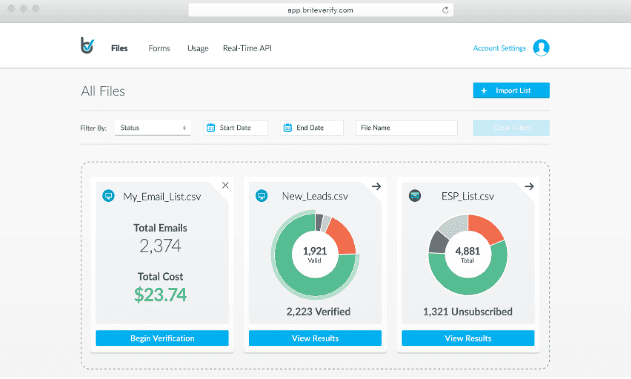Click the computer source icon beside My_Email_List.csv

108,196
